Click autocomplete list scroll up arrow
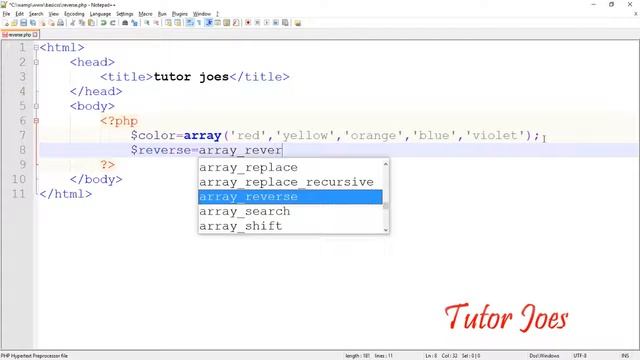Screen dimensions: 640x360 coord(386,164)
